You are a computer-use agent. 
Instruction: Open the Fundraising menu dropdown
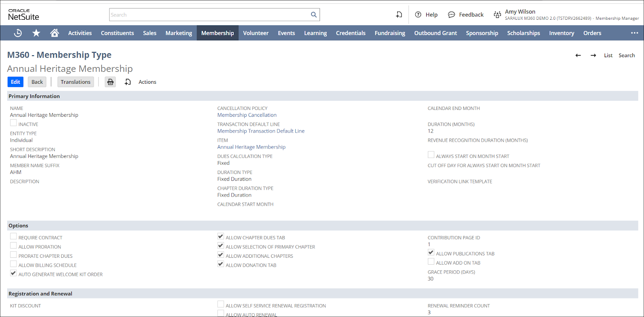click(390, 33)
